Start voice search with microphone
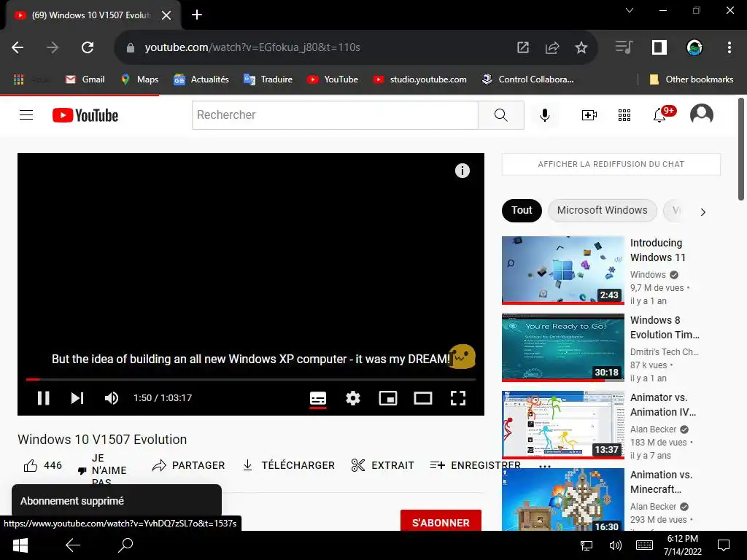Screen dimensions: 747x560 tap(544, 114)
